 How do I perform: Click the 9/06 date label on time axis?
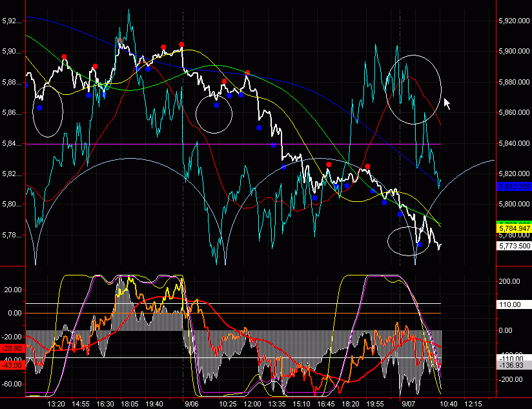(191, 404)
